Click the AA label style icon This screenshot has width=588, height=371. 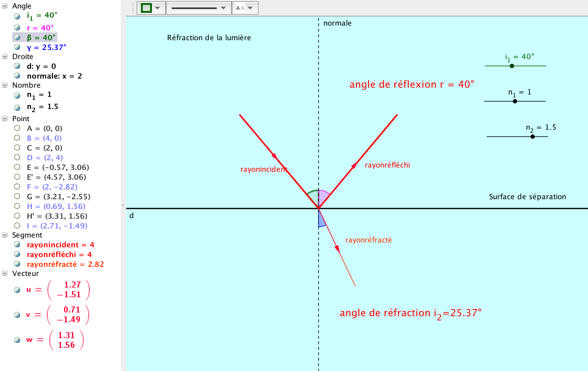pyautogui.click(x=240, y=8)
